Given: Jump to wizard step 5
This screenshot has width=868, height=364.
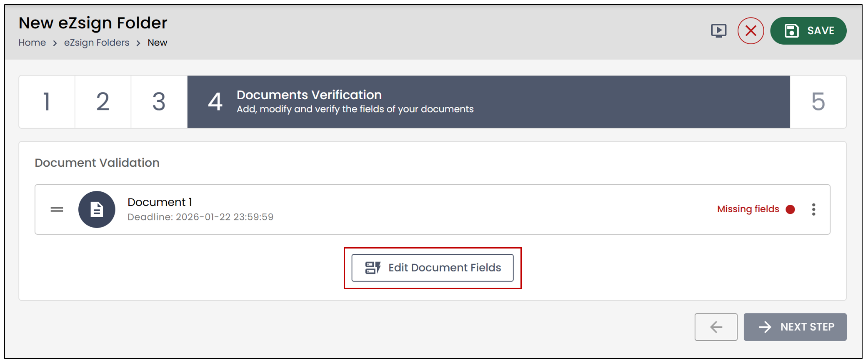Looking at the screenshot, I should pyautogui.click(x=818, y=102).
